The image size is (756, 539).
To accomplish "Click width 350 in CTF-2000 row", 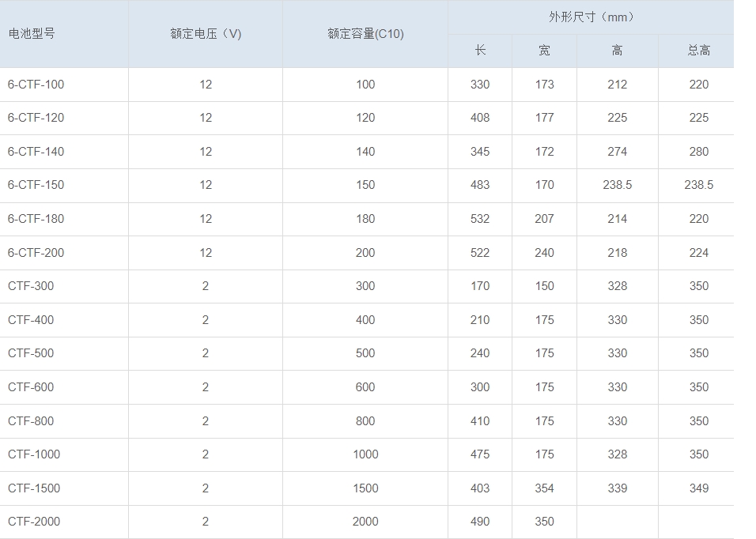I will point(544,522).
